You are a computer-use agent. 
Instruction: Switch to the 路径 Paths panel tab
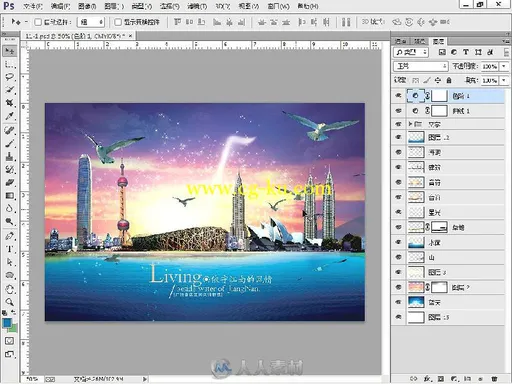pyautogui.click(x=419, y=41)
